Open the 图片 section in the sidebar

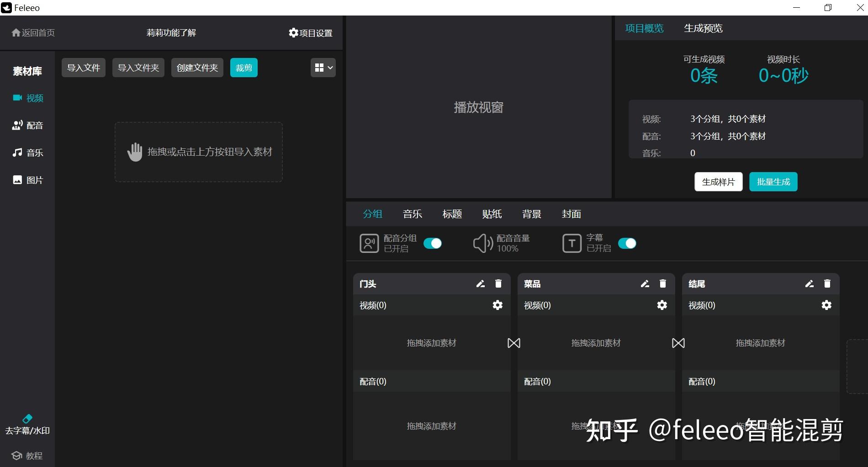tap(27, 180)
